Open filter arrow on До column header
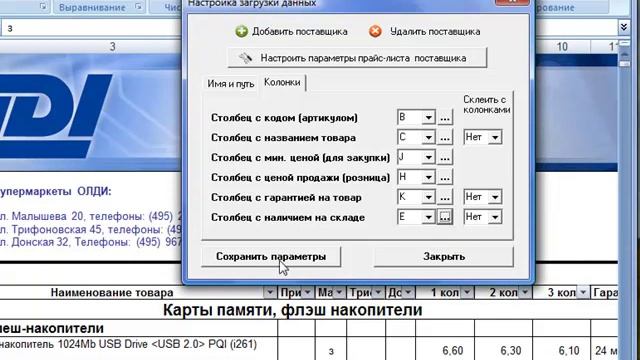This screenshot has width=640, height=360. tap(408, 292)
